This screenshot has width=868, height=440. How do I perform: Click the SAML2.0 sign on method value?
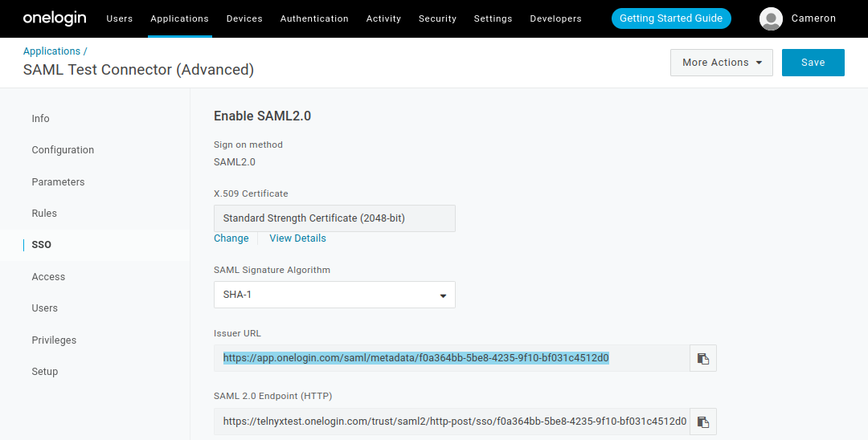(235, 162)
